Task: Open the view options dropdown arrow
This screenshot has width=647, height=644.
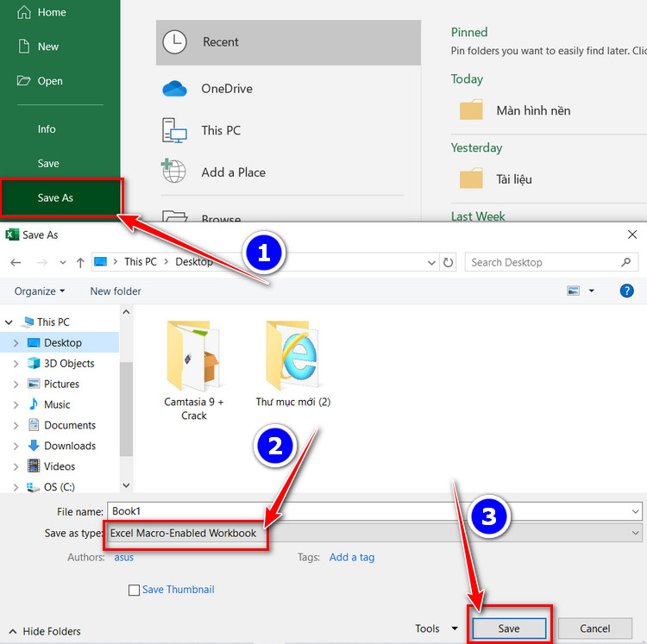Action: (591, 291)
